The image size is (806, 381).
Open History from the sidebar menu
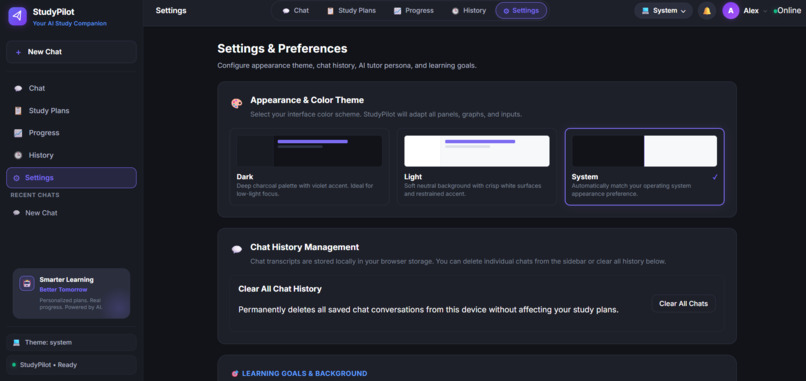(x=71, y=155)
